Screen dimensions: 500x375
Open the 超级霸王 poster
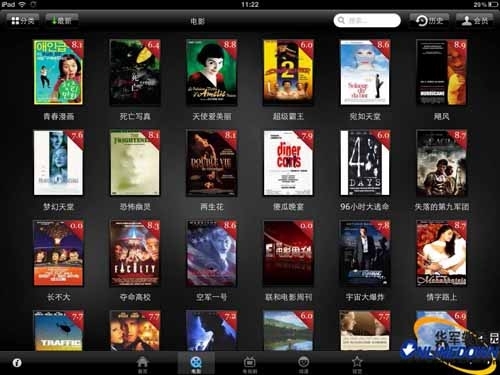pyautogui.click(x=288, y=72)
